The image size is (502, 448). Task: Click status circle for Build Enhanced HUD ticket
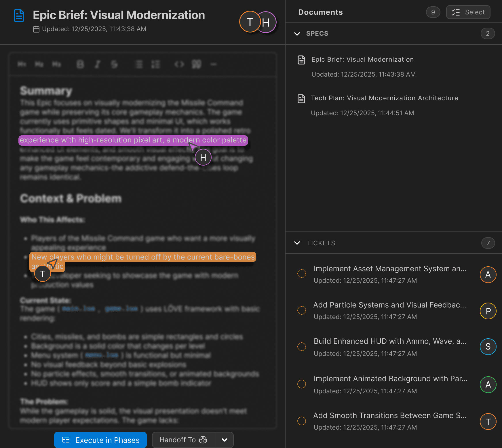pyautogui.click(x=302, y=347)
